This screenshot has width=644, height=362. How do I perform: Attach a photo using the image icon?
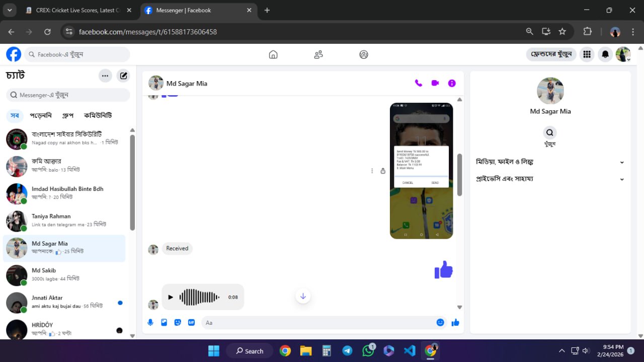[x=164, y=322]
